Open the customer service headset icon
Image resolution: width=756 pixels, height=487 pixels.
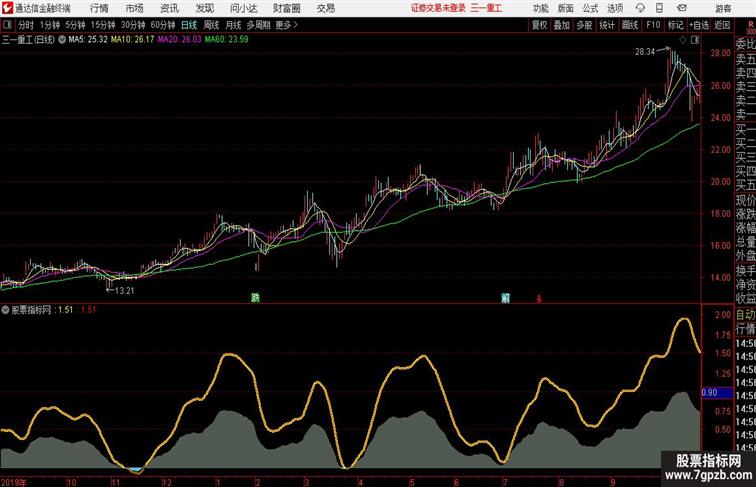point(640,8)
